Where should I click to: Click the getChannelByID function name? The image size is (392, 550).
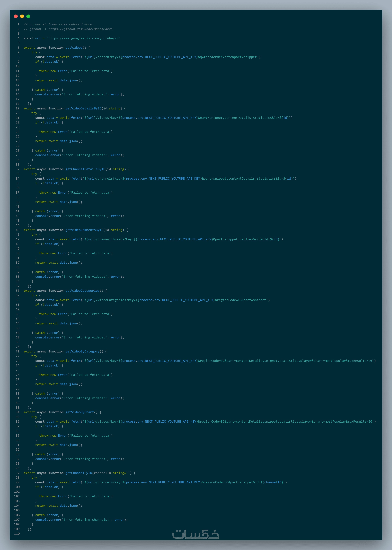coord(79,473)
